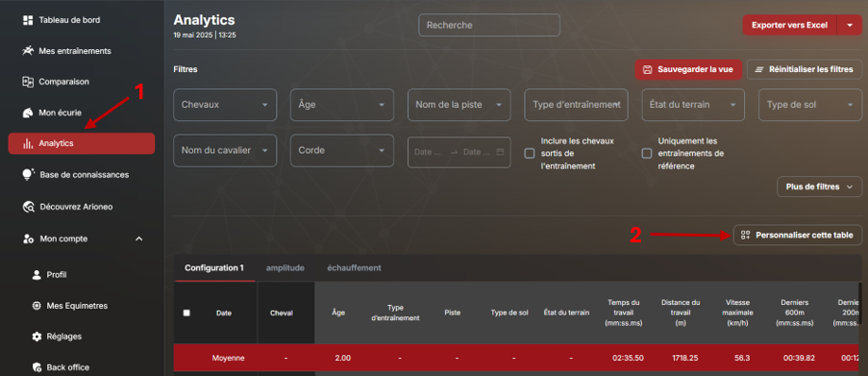
Task: Open the Nom du cavalier dropdown
Action: (225, 151)
